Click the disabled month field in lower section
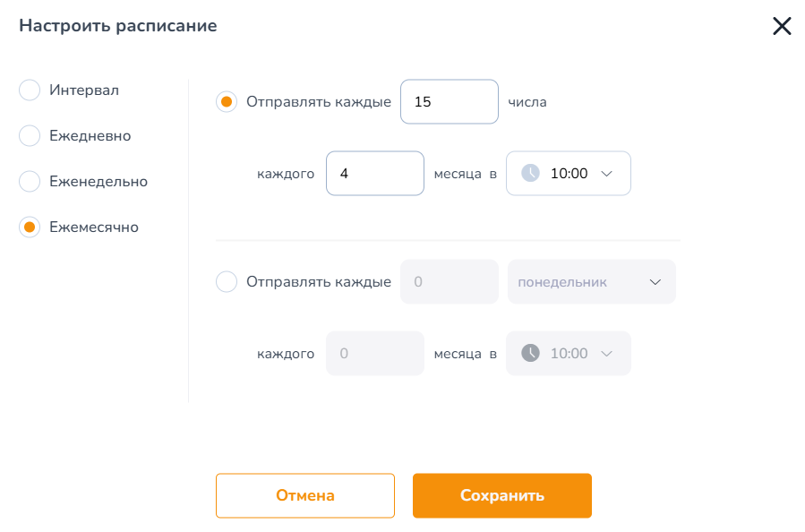This screenshot has width=805, height=532. tap(375, 353)
